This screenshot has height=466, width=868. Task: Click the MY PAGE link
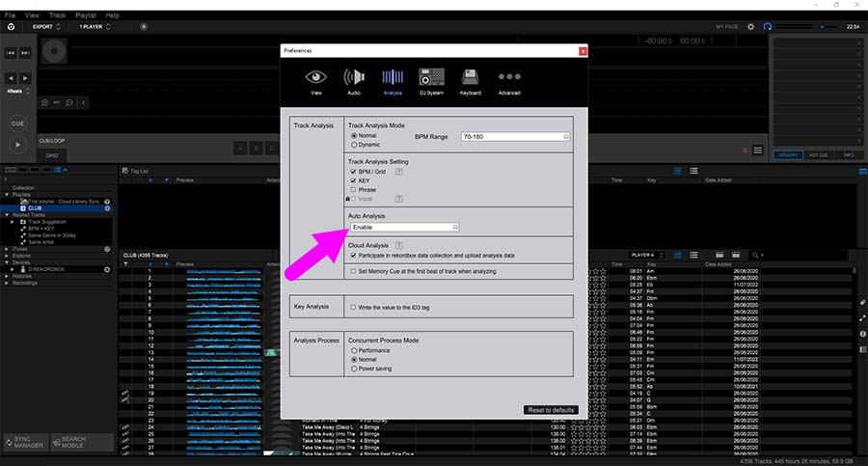tap(727, 27)
